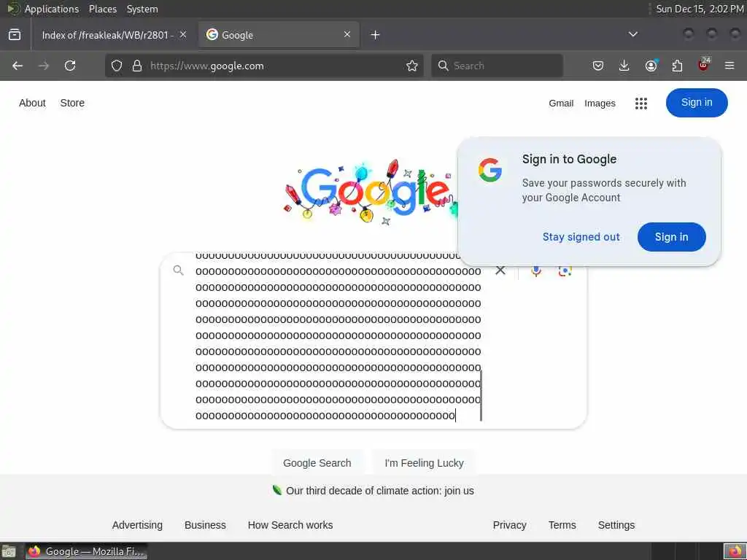Close the Google tab
The height and width of the screenshot is (560, 747).
(x=347, y=34)
